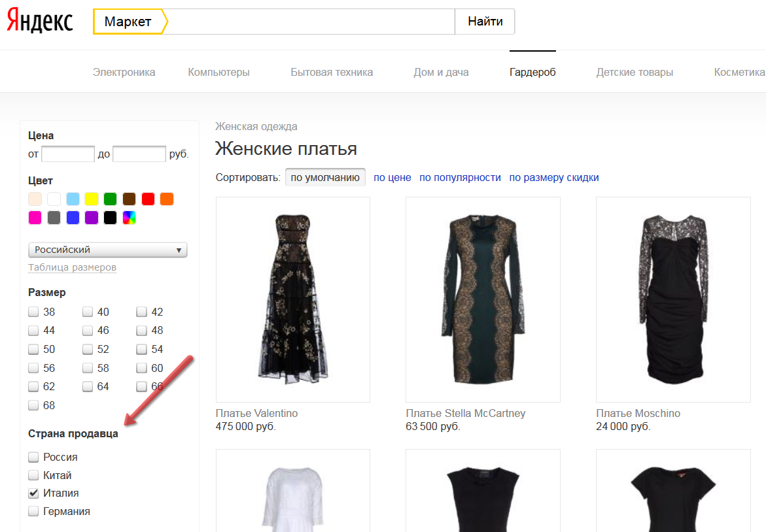Choose the light blue color swatch

[73, 199]
